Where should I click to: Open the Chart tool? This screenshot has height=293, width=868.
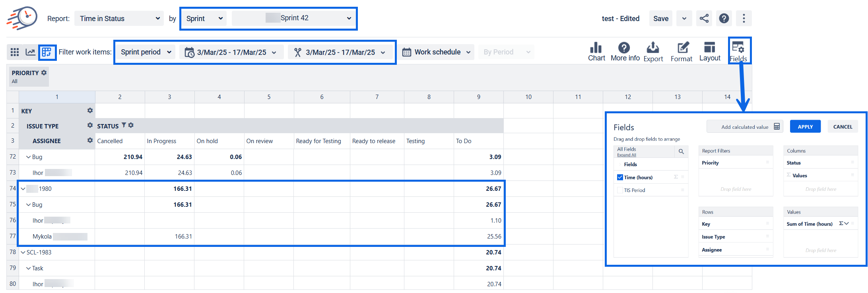coord(596,52)
